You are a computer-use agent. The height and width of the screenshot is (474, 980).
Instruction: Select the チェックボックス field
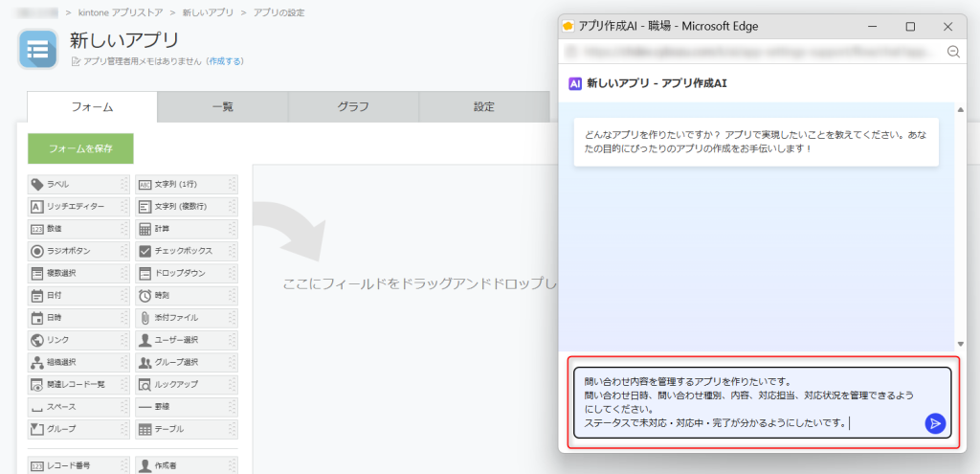[x=187, y=251]
